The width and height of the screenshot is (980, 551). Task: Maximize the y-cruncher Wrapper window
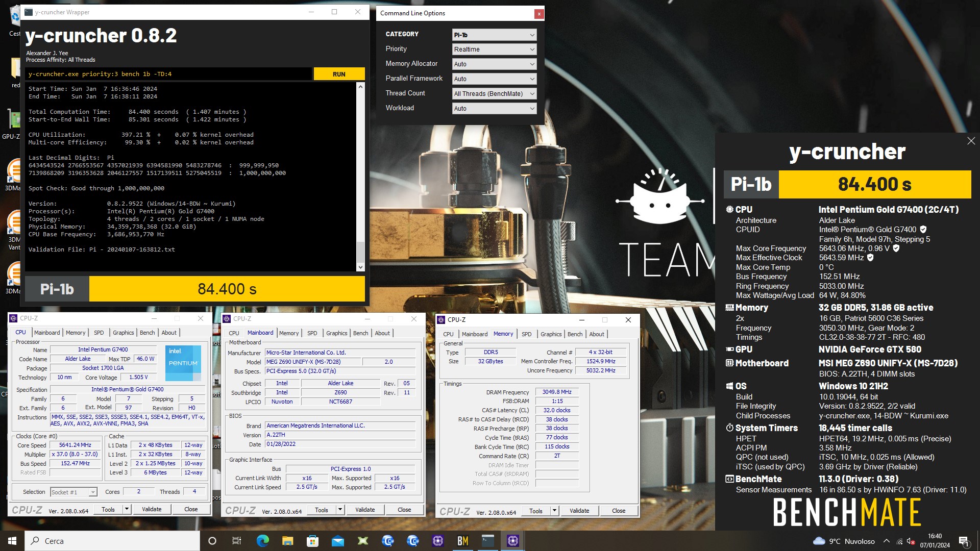[x=334, y=12]
